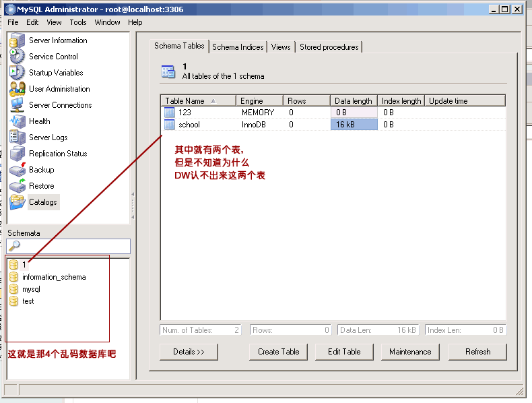This screenshot has height=403, width=532.
Task: Open the Service Control gear icon
Action: (18, 57)
